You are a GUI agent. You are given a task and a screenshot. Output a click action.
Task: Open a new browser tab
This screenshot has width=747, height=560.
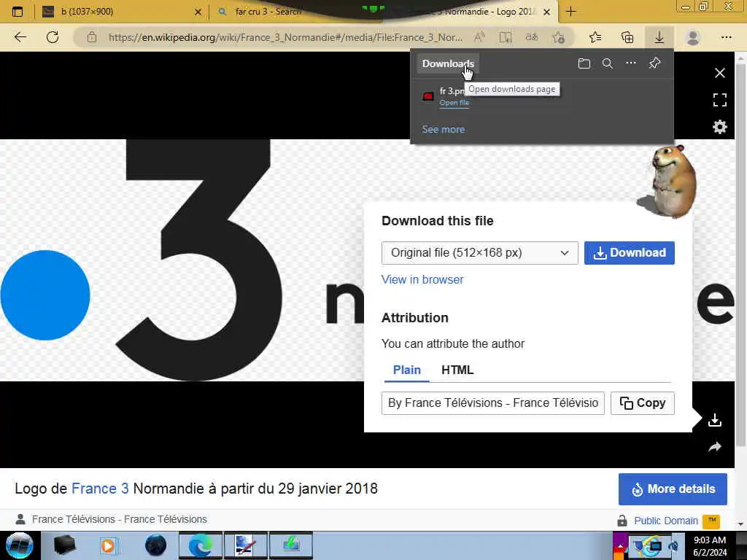(570, 12)
